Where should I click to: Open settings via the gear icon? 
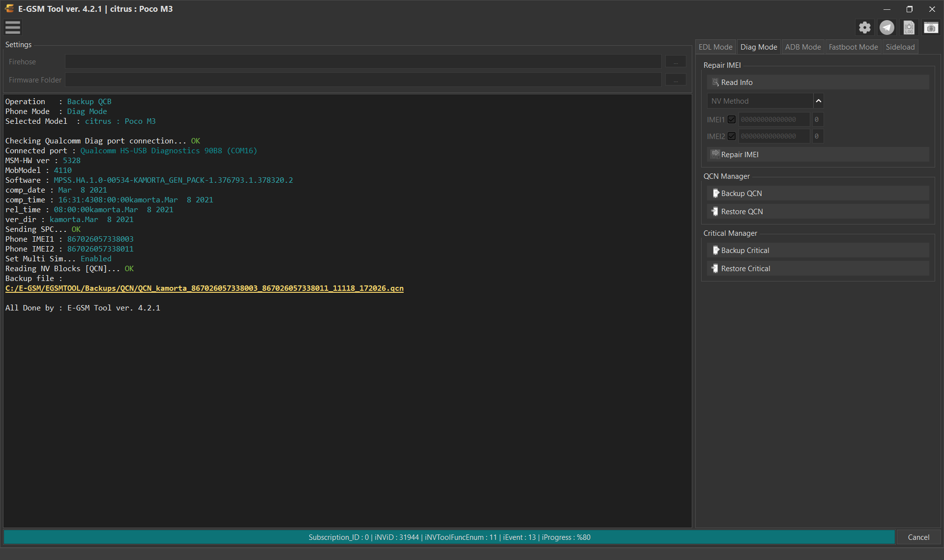click(865, 28)
